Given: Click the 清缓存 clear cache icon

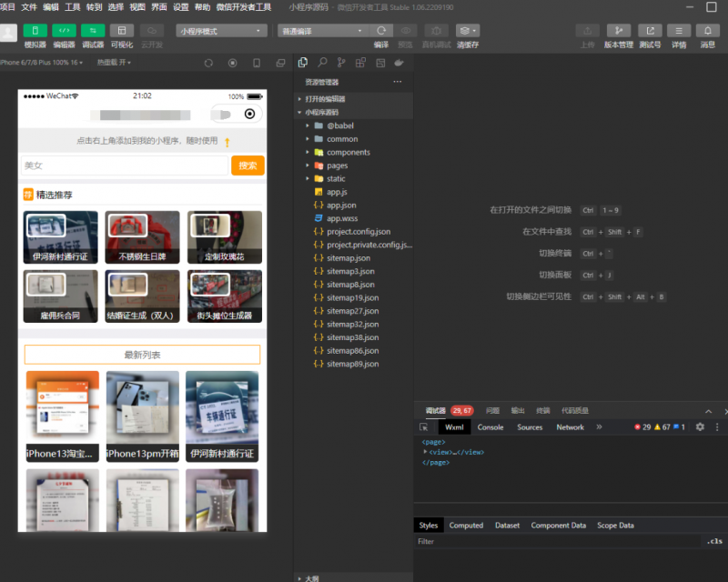Looking at the screenshot, I should (468, 31).
